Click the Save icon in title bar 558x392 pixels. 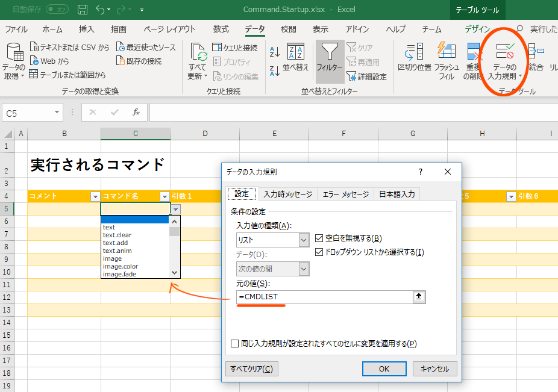[82, 10]
